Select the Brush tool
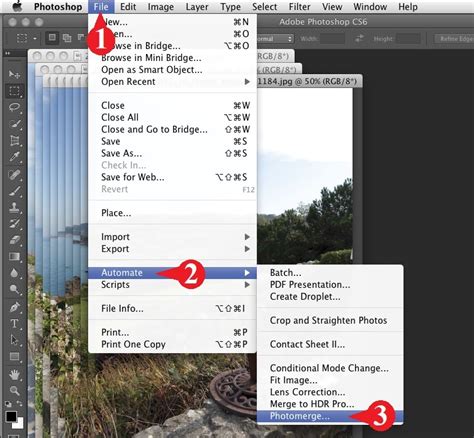The width and height of the screenshot is (474, 438). click(x=14, y=191)
